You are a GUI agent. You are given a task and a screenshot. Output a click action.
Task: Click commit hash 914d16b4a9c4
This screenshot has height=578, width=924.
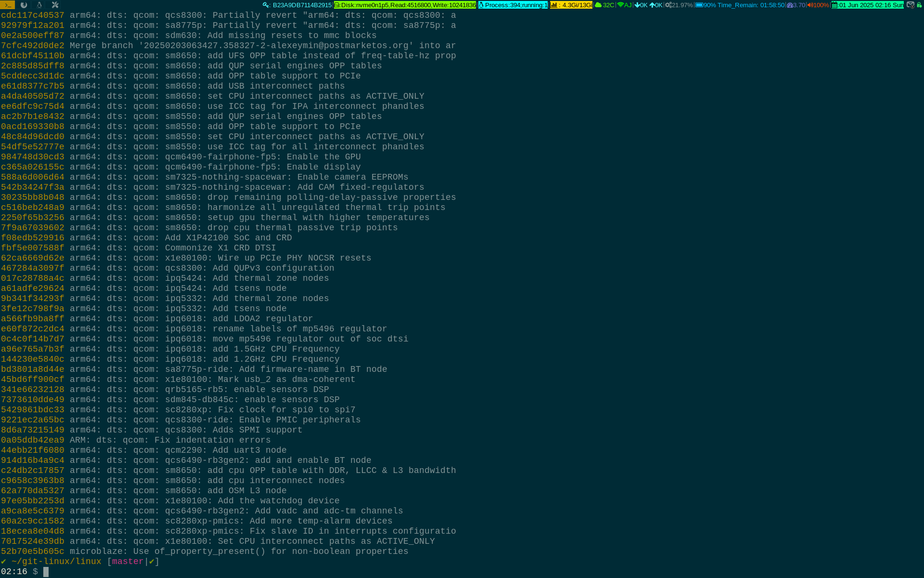click(32, 460)
